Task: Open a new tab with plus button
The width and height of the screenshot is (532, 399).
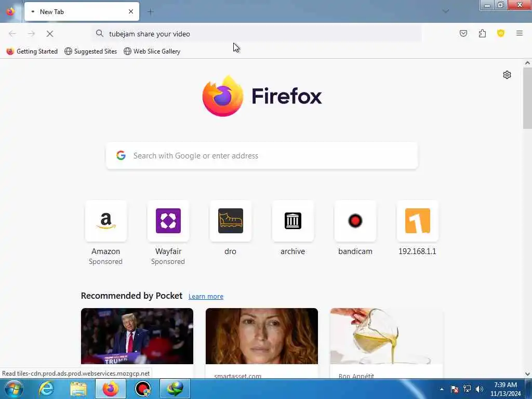Action: 151,12
